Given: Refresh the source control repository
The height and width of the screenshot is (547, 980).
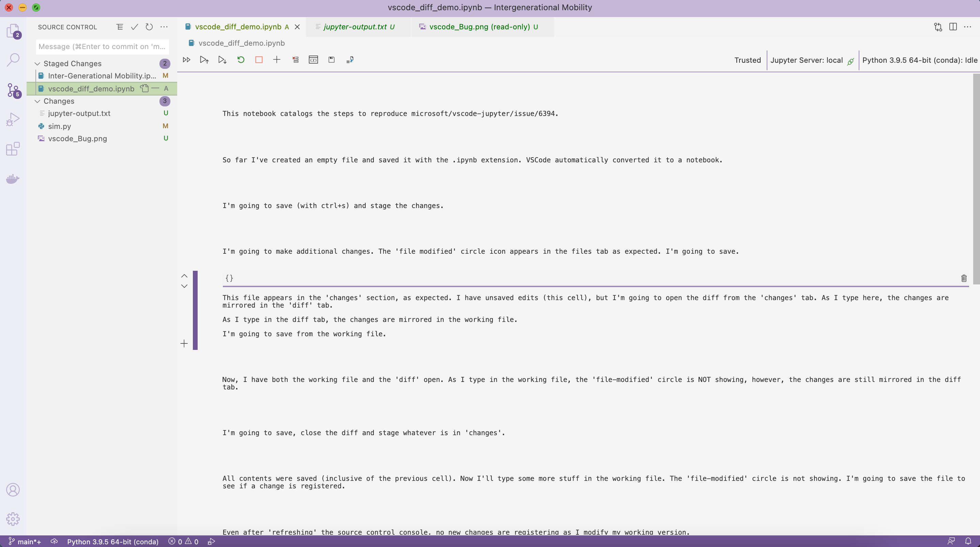Looking at the screenshot, I should pos(149,27).
